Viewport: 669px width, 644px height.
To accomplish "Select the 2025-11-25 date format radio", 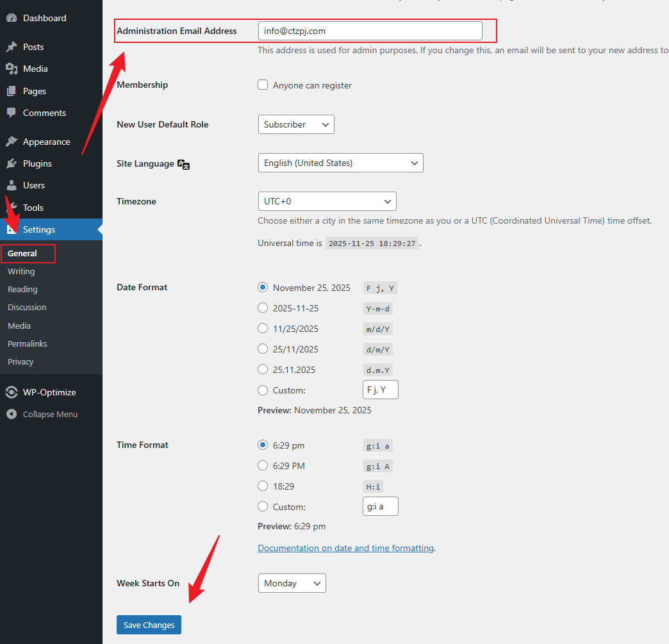I will 263,308.
